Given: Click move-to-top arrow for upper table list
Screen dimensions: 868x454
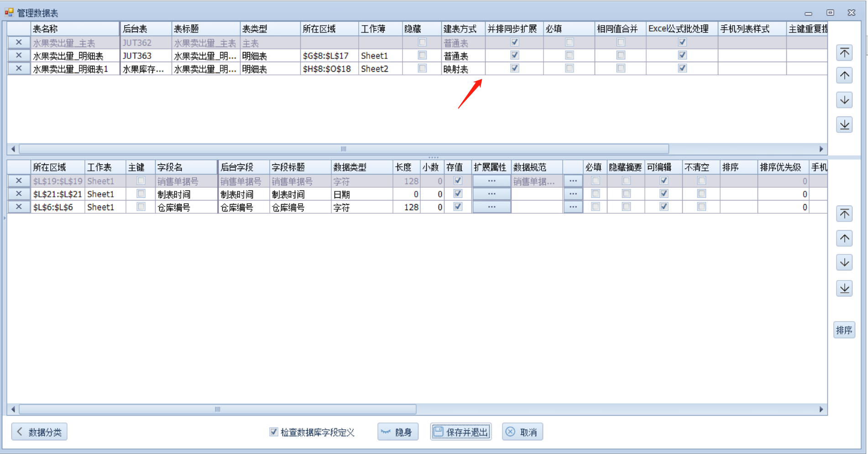Looking at the screenshot, I should (844, 53).
